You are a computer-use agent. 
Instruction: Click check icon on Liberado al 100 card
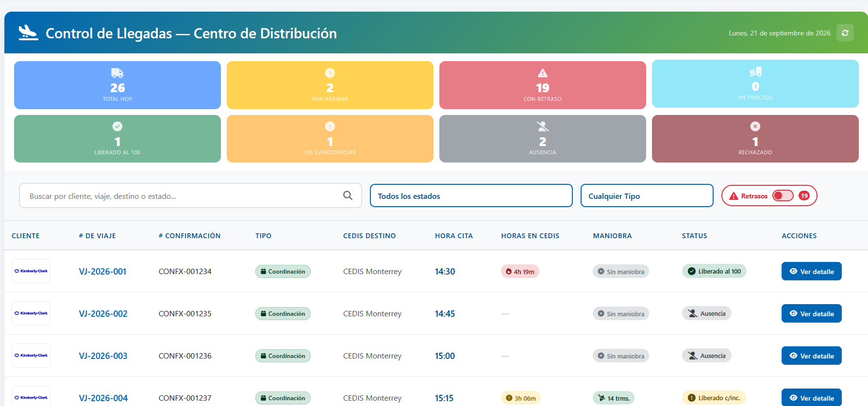coord(117,126)
